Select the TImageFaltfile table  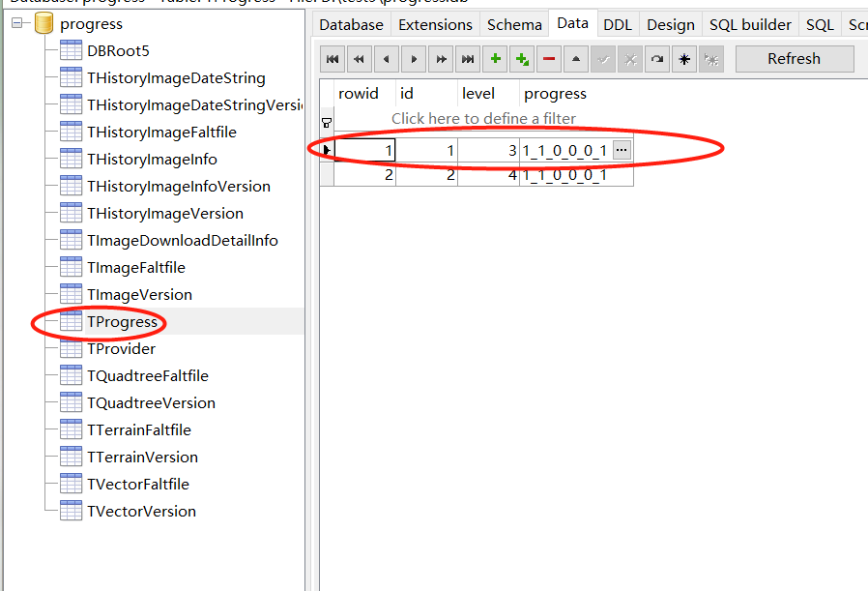pos(136,268)
